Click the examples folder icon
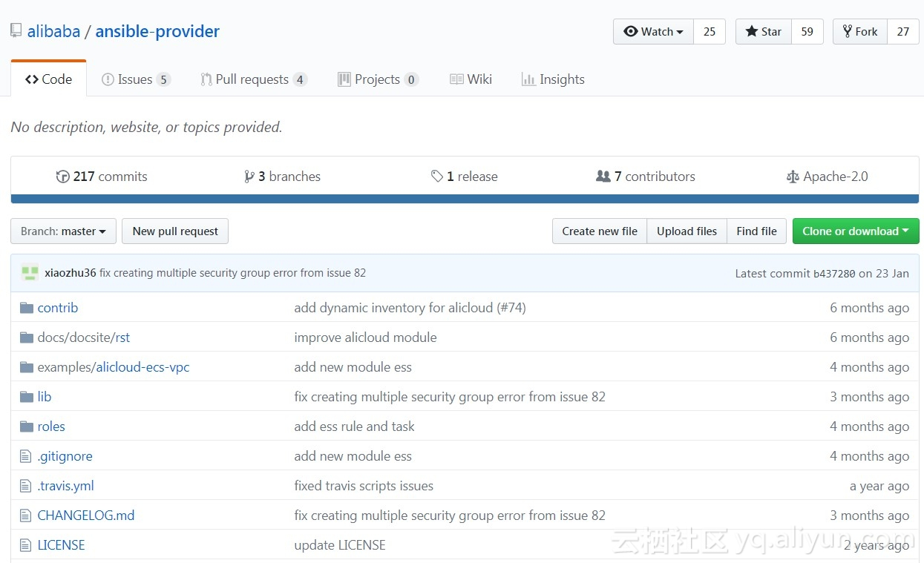The height and width of the screenshot is (563, 924). click(x=27, y=367)
